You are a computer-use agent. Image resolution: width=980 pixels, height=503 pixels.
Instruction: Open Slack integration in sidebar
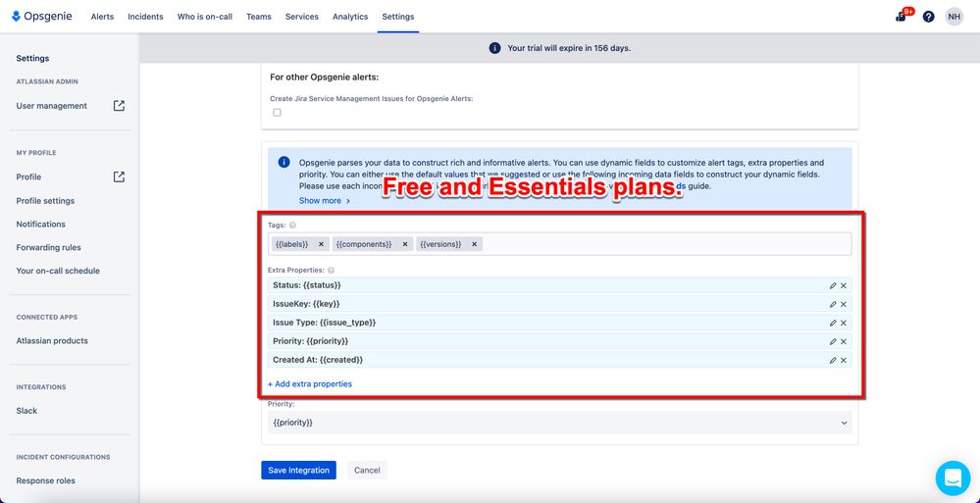coord(26,411)
